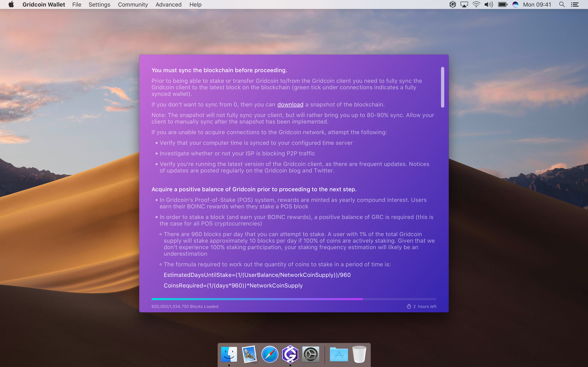
Task: Open the Settings menu
Action: 99,5
